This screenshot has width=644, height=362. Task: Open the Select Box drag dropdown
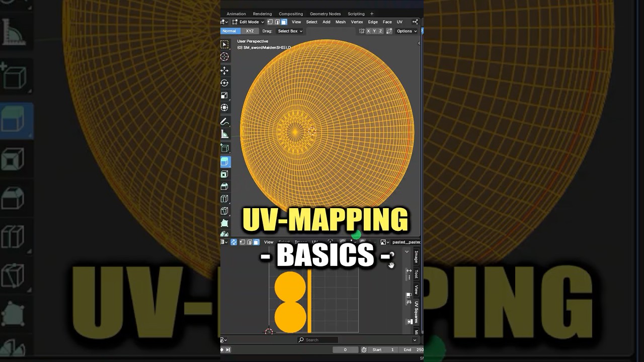pos(290,31)
